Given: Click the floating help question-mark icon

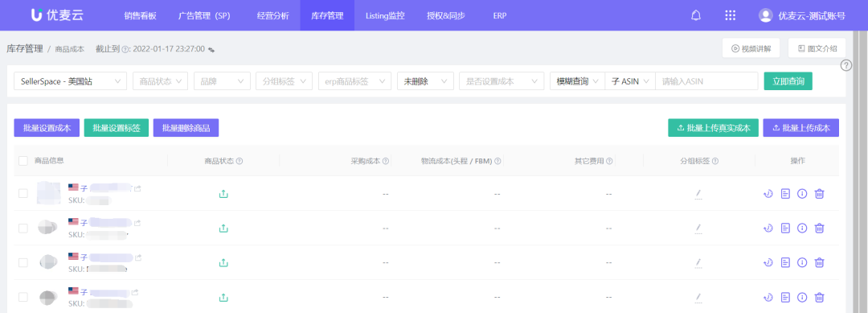Looking at the screenshot, I should (x=845, y=65).
